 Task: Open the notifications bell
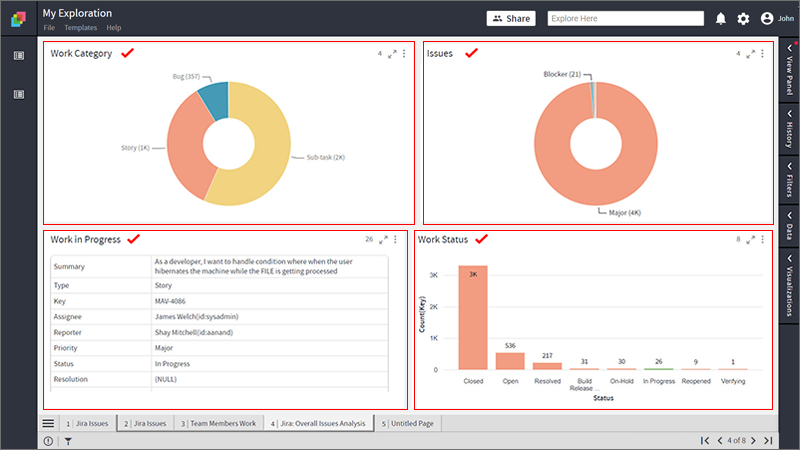point(720,19)
